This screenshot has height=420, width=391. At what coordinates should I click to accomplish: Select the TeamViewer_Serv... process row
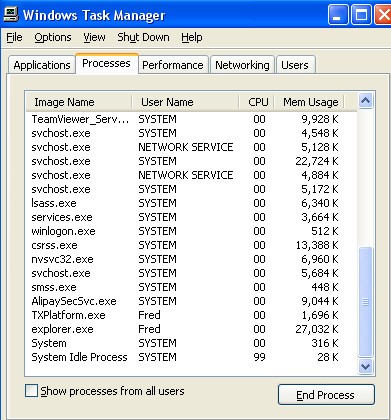191,119
